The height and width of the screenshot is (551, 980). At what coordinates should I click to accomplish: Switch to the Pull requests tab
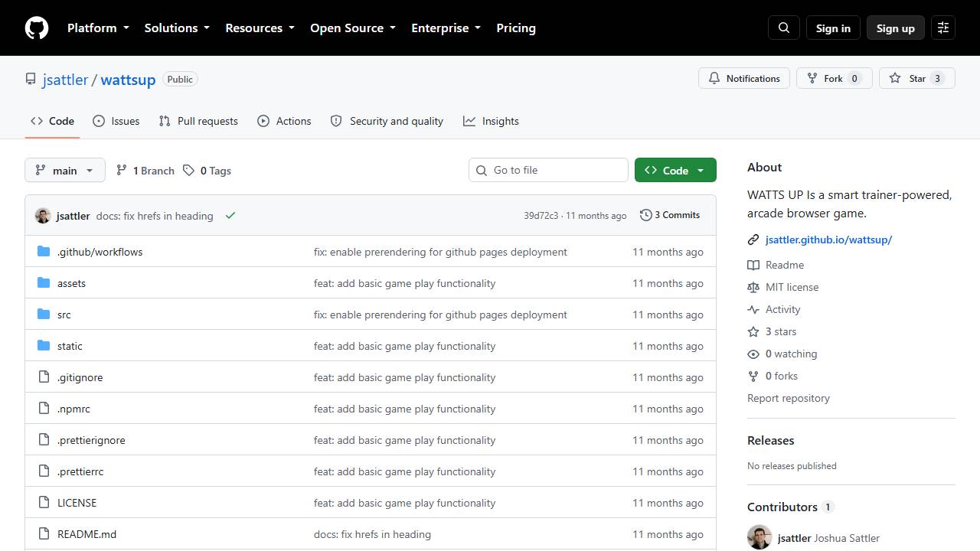198,121
